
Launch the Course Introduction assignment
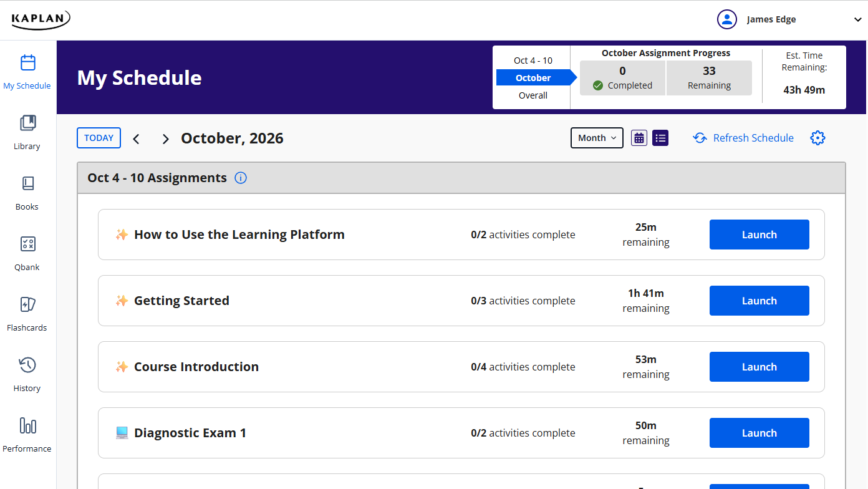click(x=759, y=367)
